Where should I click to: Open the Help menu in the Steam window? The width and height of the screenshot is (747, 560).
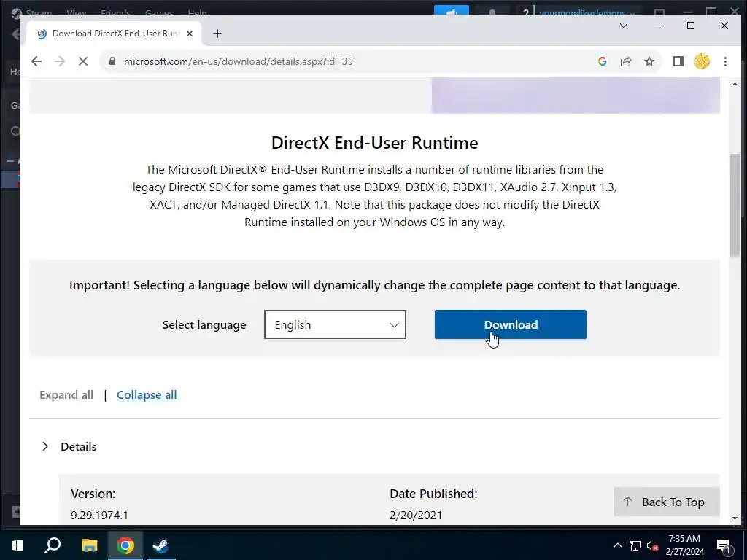click(x=197, y=12)
